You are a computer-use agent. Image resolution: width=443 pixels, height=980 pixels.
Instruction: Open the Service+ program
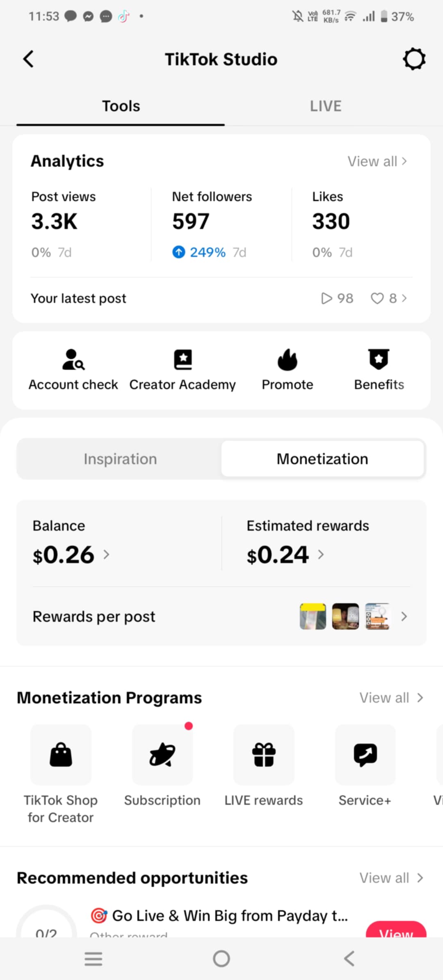[x=365, y=755]
